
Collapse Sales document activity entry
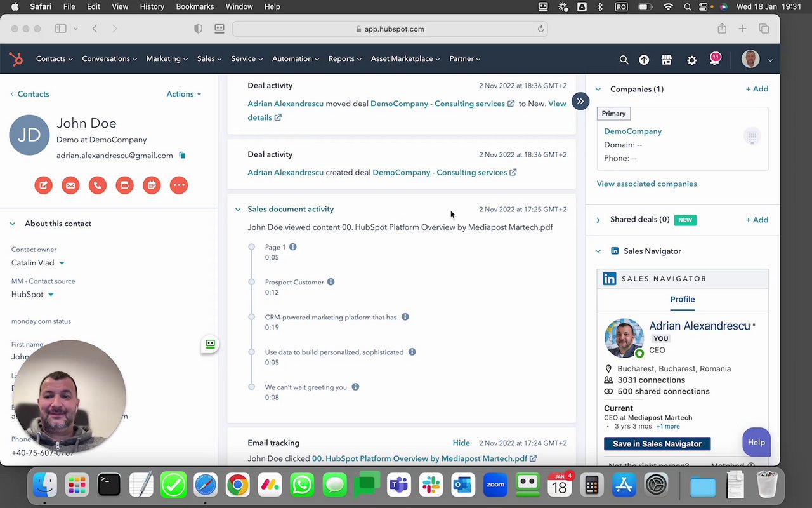coord(238,210)
